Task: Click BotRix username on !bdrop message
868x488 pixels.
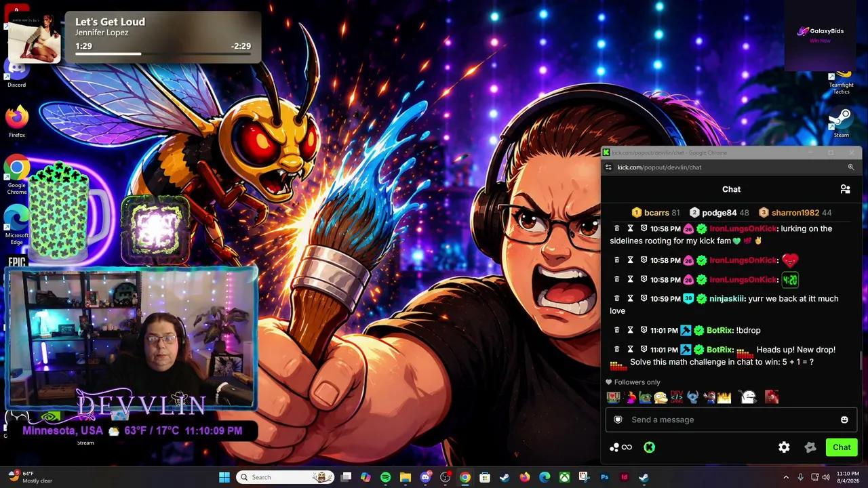Action: point(719,330)
